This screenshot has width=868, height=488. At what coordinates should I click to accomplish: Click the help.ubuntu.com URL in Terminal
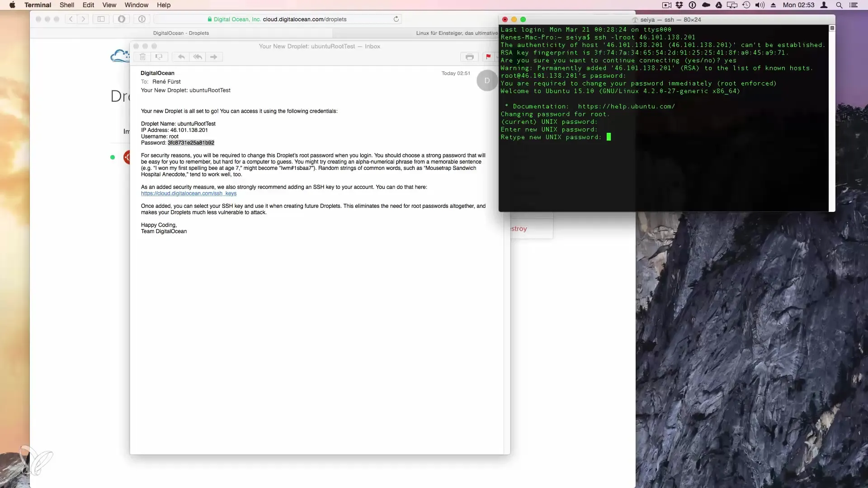tap(626, 107)
